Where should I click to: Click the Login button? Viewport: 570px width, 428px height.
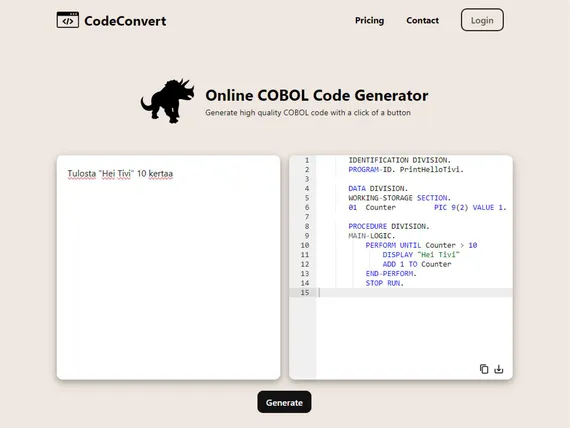tap(482, 20)
